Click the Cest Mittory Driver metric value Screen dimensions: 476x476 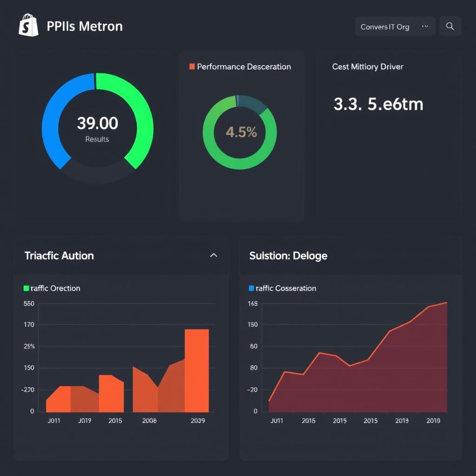tap(367, 66)
